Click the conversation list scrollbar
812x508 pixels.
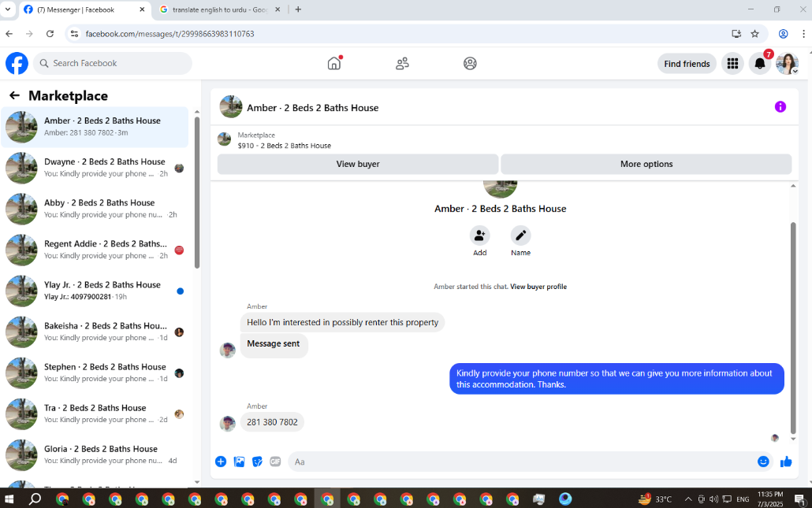(197, 192)
